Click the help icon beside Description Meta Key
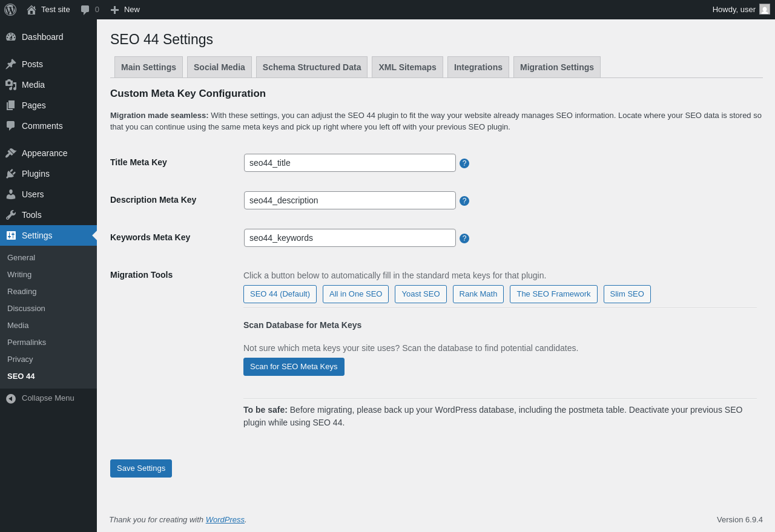The image size is (775, 532). coord(464,201)
